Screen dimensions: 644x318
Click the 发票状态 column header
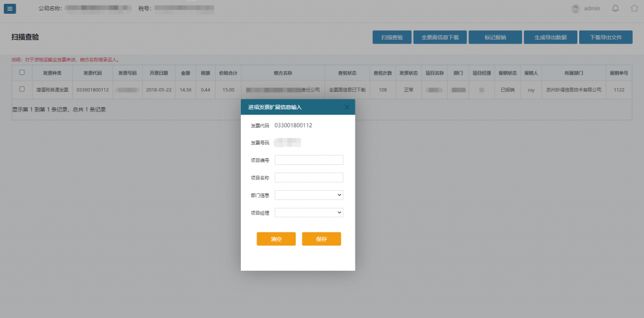pyautogui.click(x=409, y=73)
